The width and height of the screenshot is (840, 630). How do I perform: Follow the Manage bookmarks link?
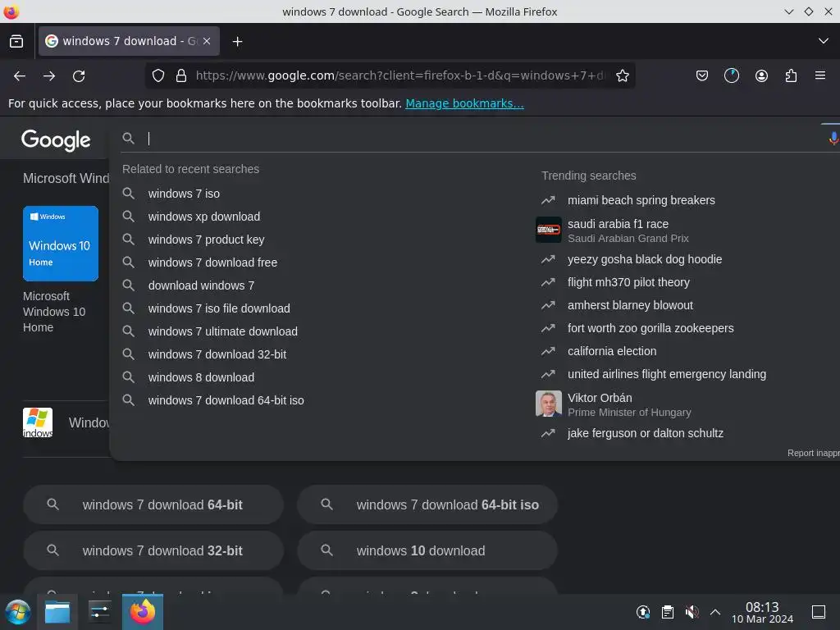click(464, 103)
